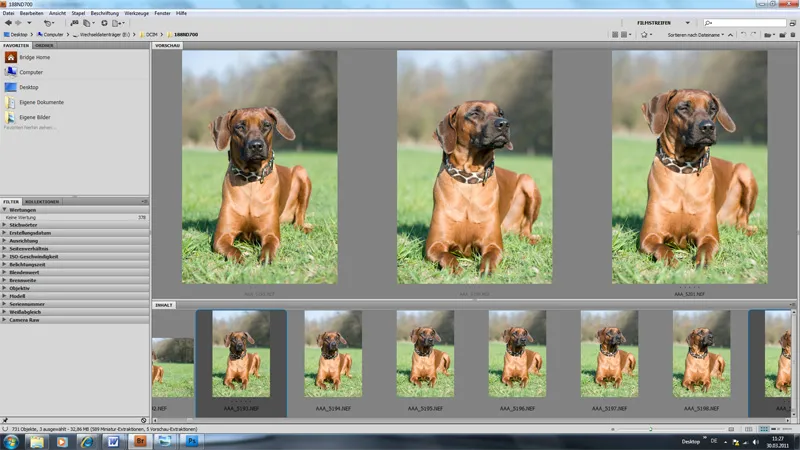800x450 pixels.
Task: Expand the ISO-Geschwindigkeit filter section
Action: tap(5, 257)
